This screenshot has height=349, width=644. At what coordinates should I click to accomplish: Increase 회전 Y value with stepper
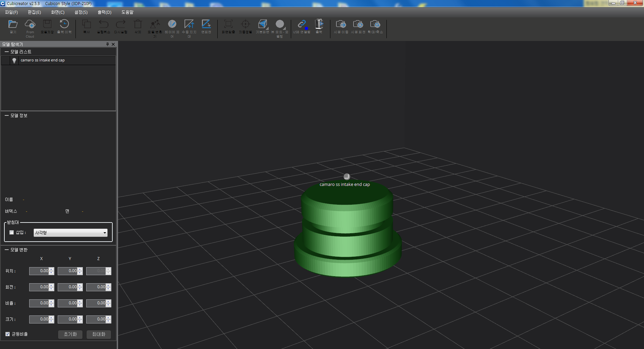click(x=80, y=285)
